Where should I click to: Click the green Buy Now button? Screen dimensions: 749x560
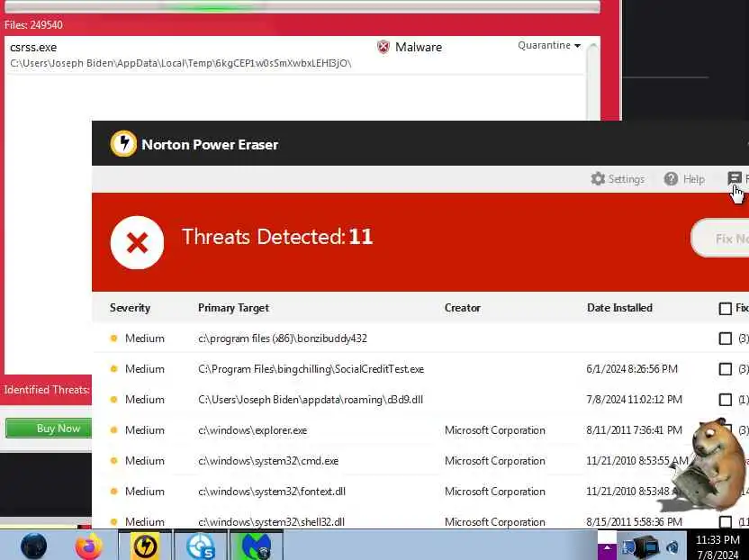49,429
